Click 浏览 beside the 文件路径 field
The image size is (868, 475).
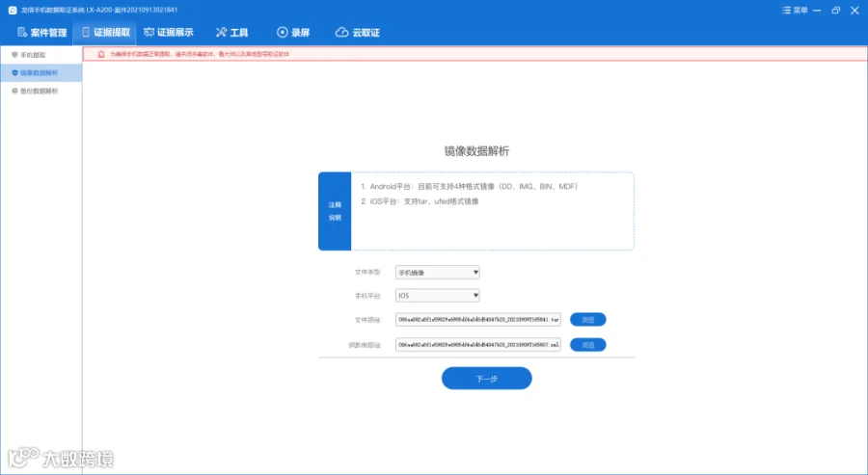[588, 320]
